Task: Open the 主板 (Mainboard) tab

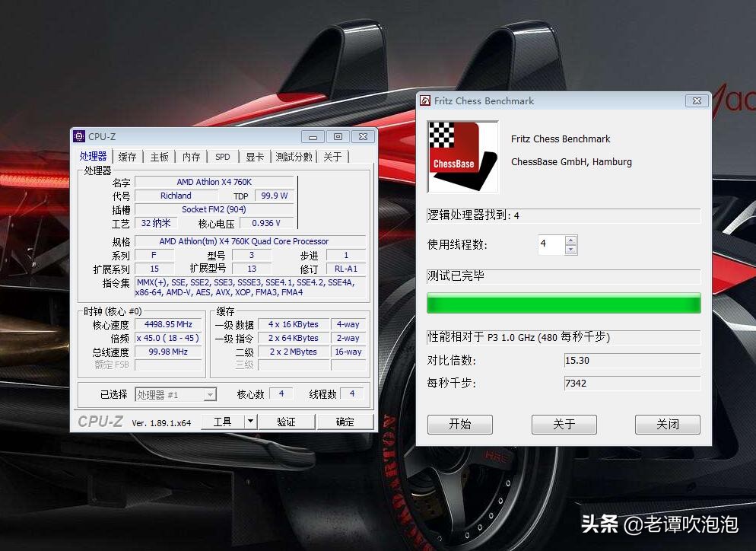Action: (159, 156)
